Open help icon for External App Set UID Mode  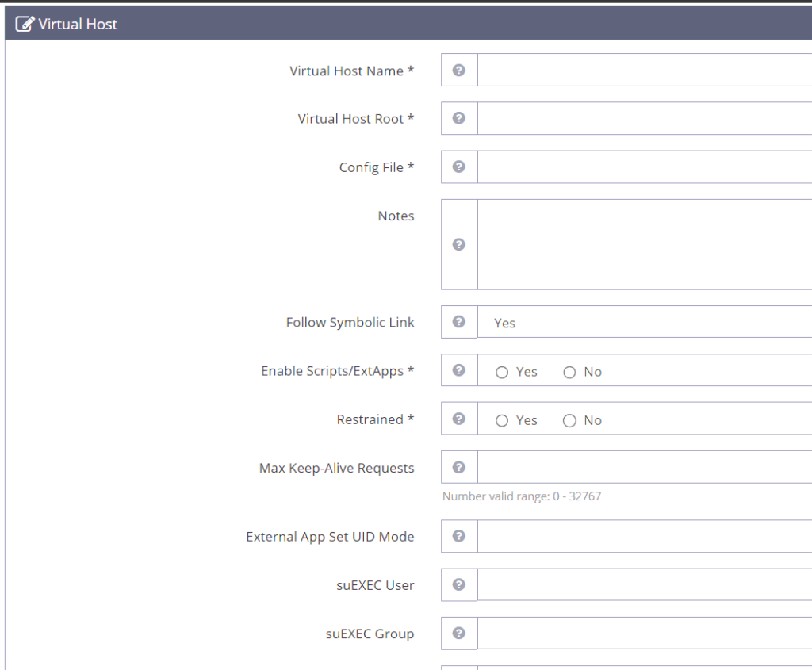point(459,536)
